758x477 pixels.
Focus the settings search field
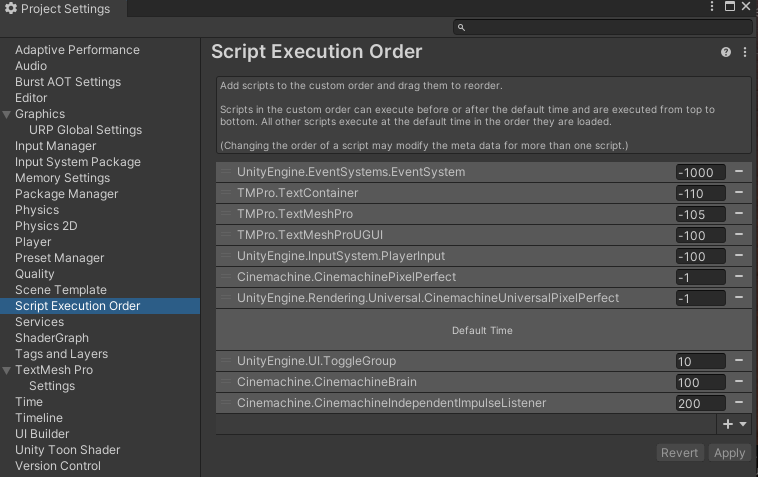point(602,28)
